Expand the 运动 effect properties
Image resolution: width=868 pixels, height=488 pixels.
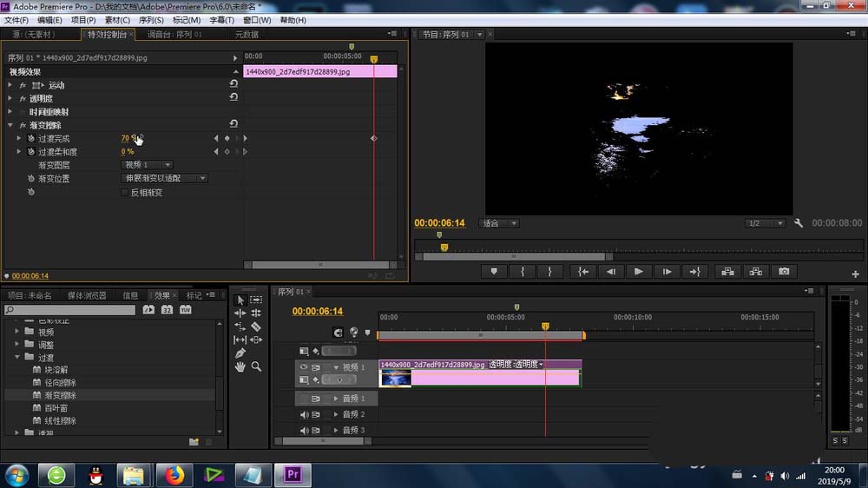[x=10, y=85]
